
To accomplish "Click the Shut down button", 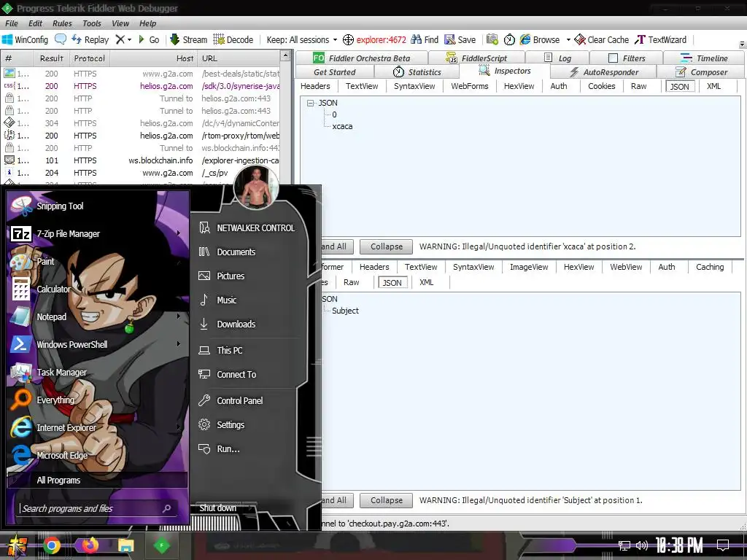I will pos(217,508).
